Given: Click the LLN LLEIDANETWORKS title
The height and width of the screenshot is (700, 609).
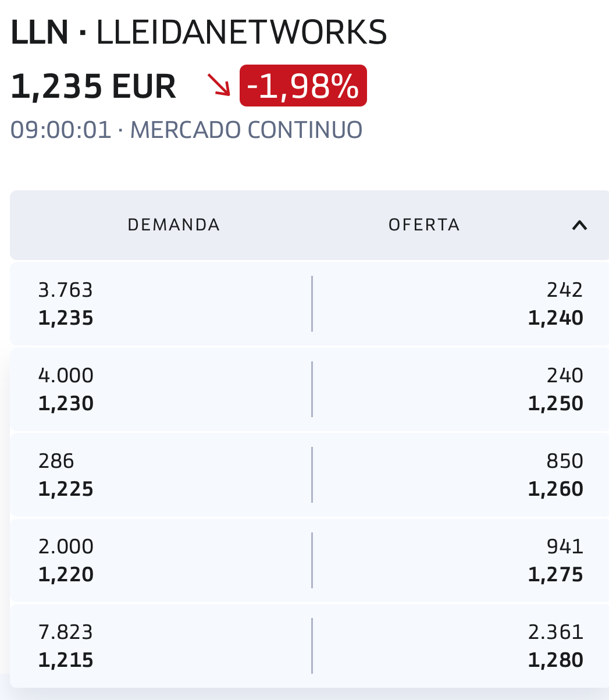Looking at the screenshot, I should click(199, 33).
